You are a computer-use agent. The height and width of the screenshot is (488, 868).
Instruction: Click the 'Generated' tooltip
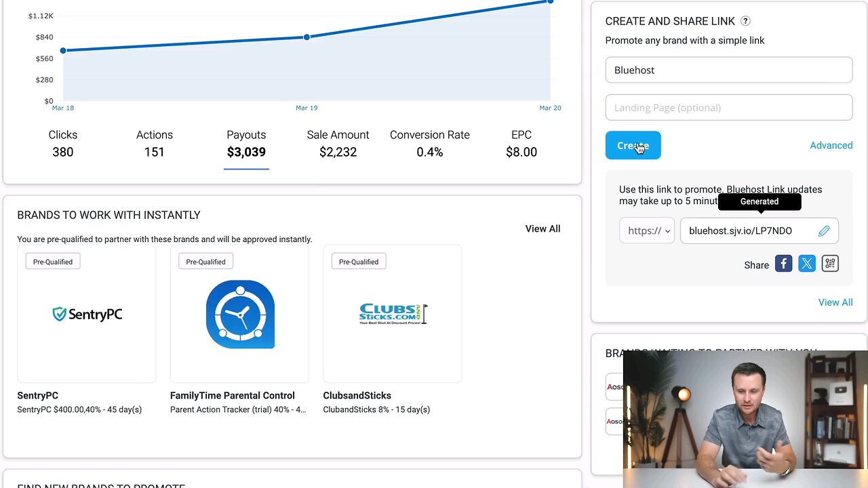(759, 201)
